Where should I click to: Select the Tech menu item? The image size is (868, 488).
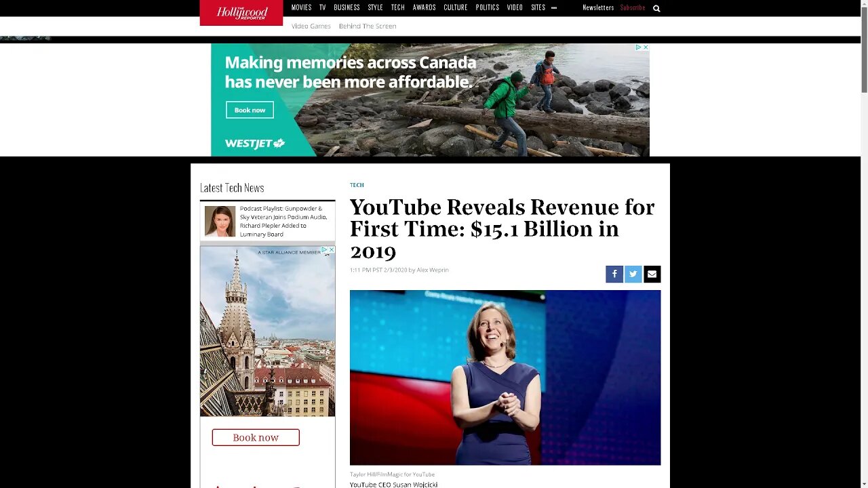click(x=398, y=7)
